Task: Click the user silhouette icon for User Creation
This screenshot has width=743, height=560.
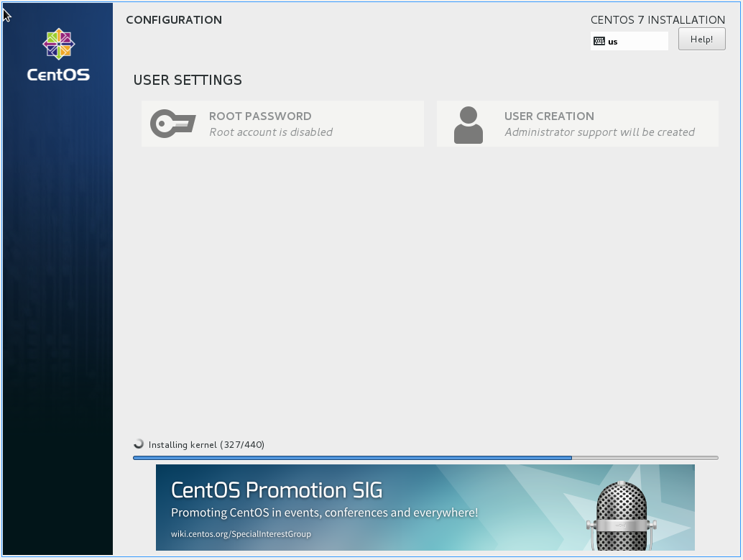Action: [468, 124]
